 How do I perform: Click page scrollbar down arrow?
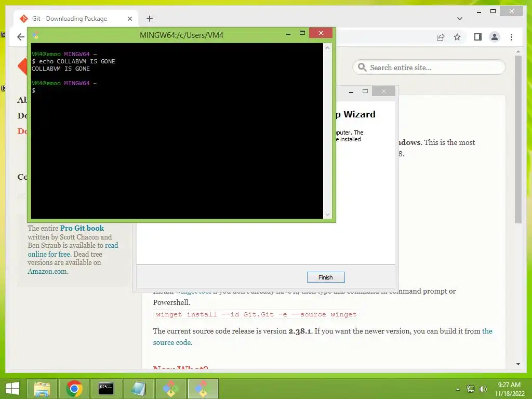coord(518,364)
